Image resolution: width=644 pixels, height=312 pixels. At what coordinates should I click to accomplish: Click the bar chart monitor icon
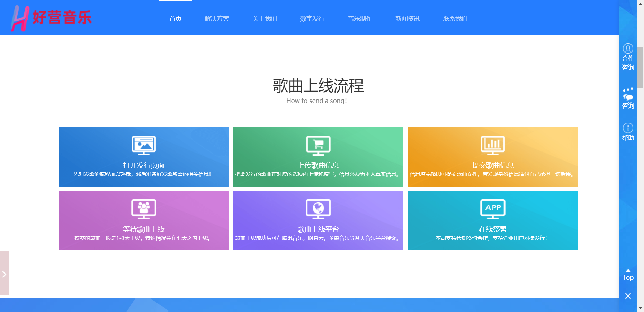click(493, 145)
